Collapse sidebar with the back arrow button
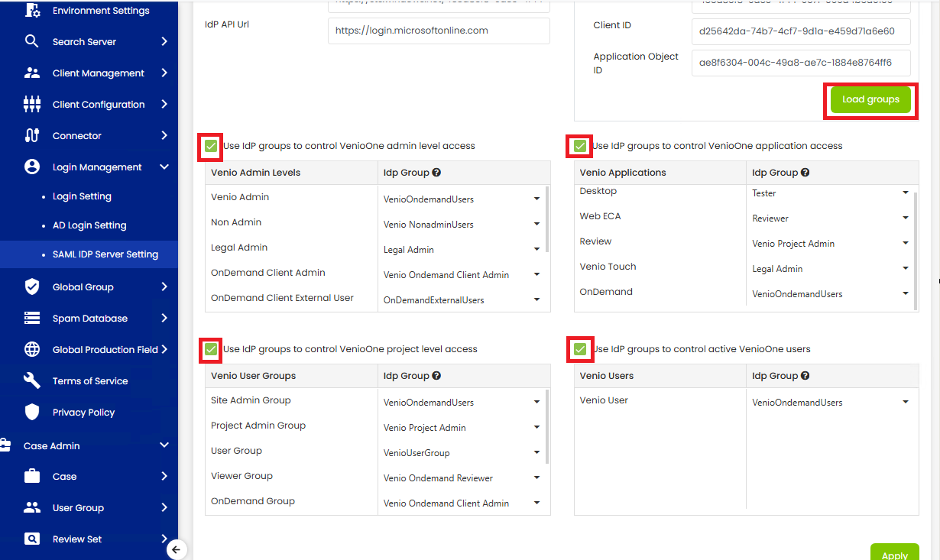The width and height of the screenshot is (940, 560). click(x=177, y=549)
